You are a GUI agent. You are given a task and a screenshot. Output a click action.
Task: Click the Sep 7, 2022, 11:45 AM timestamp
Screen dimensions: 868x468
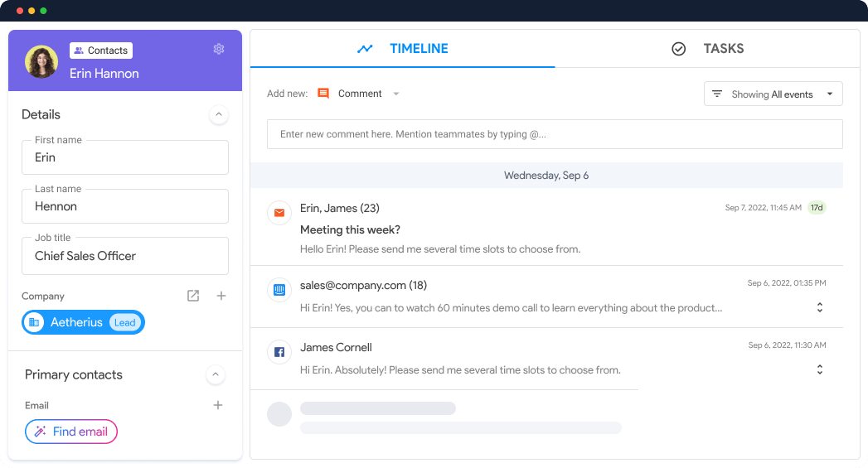click(x=764, y=208)
